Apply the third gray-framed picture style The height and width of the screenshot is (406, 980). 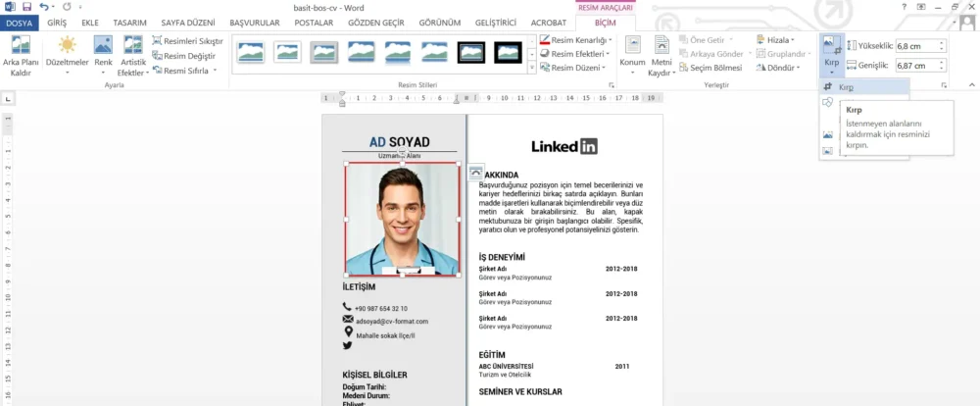(x=324, y=52)
